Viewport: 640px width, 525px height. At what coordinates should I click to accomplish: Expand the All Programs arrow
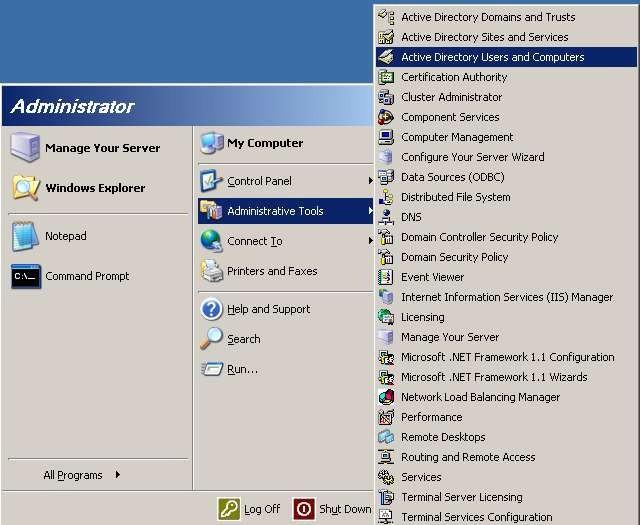tap(118, 474)
